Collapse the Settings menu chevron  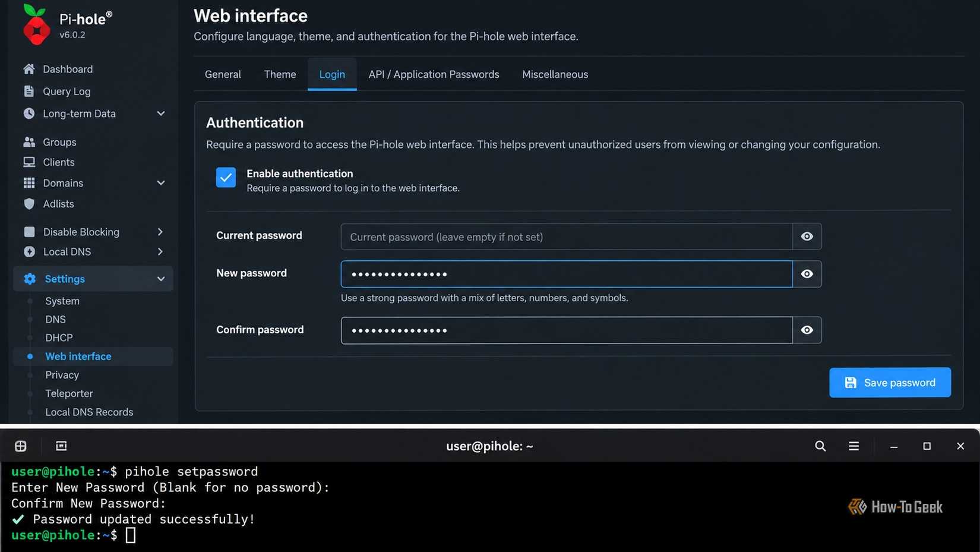click(160, 279)
